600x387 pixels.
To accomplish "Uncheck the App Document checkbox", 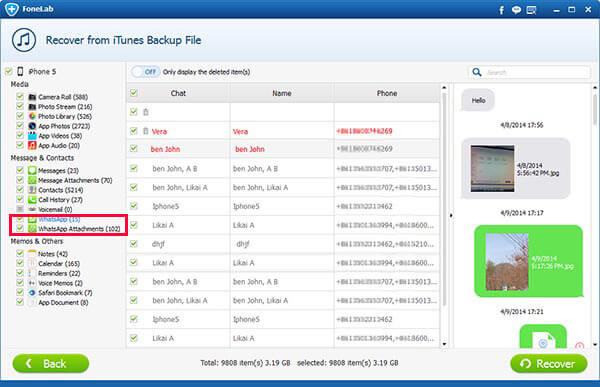I will click(20, 302).
